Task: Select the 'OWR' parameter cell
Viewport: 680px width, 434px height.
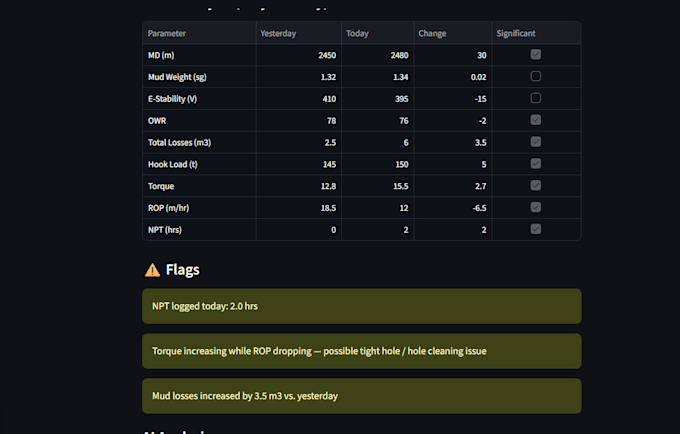Action: 199,121
